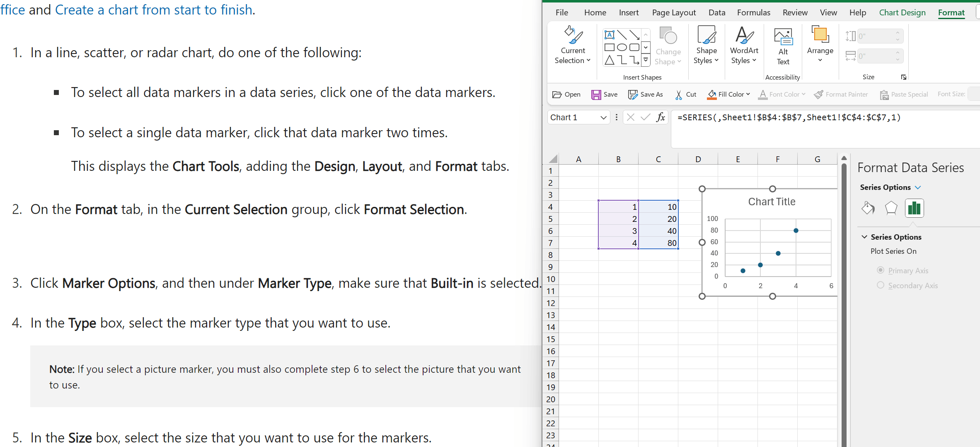Viewport: 980px width, 447px height.
Task: Pick the Line Arrow shape
Action: pos(634,35)
